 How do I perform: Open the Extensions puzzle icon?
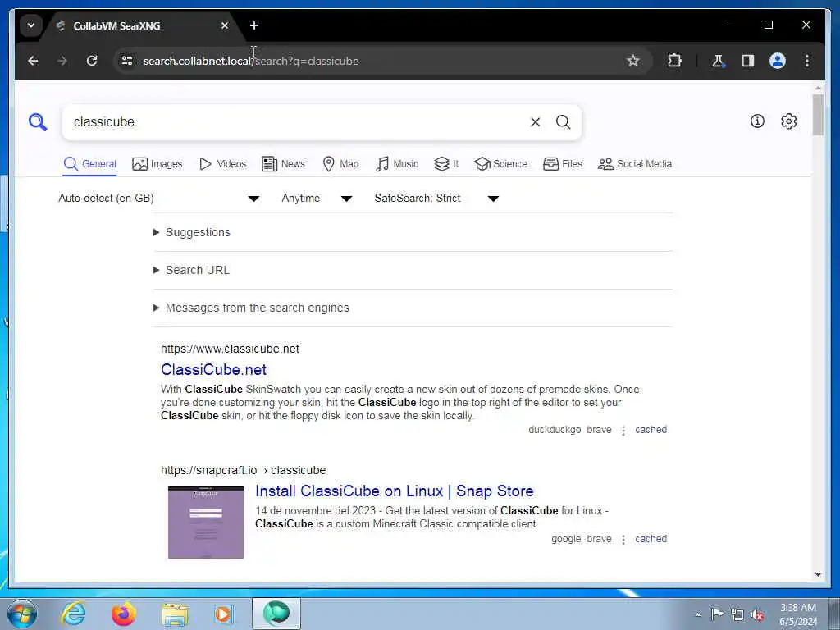pos(674,61)
